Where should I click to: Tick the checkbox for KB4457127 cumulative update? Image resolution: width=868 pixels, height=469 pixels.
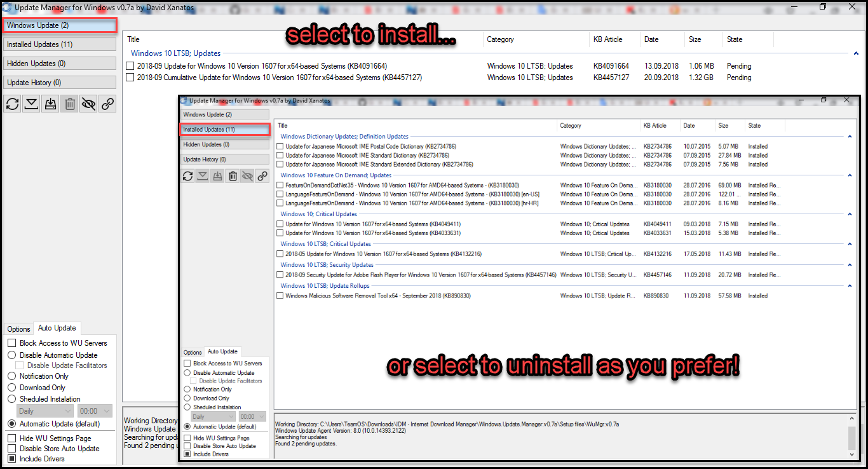pos(130,78)
